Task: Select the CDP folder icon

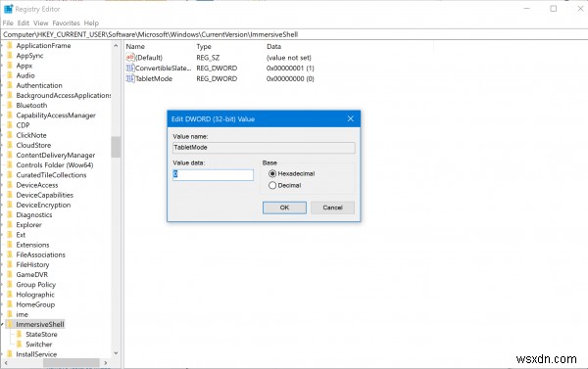Action: (10, 125)
